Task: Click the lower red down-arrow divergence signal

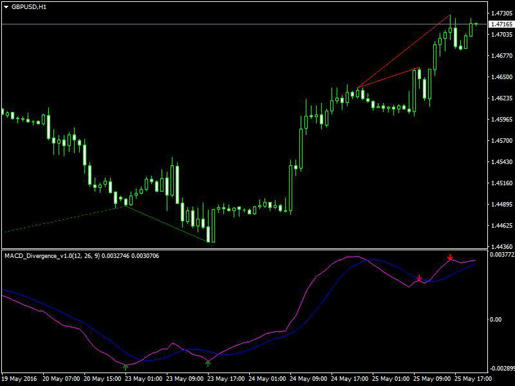Action: 419,278
